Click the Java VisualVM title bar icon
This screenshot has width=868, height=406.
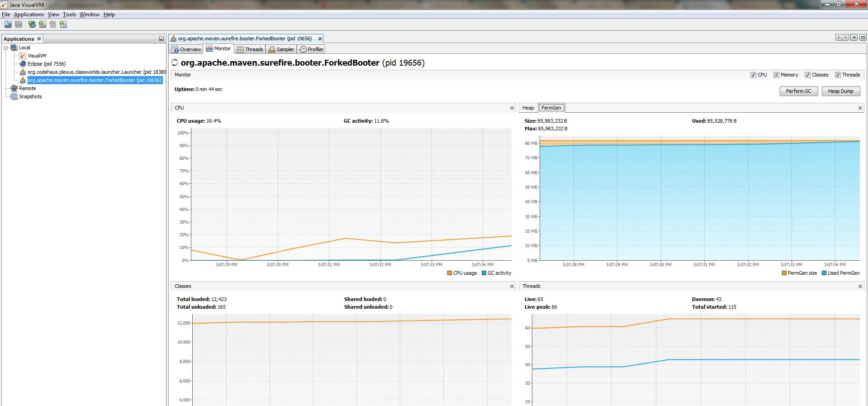point(4,5)
